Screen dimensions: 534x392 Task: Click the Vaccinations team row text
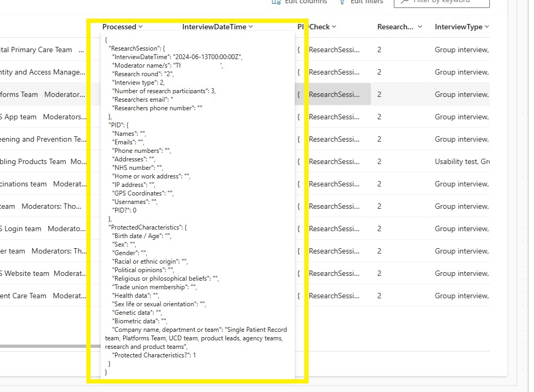23,184
